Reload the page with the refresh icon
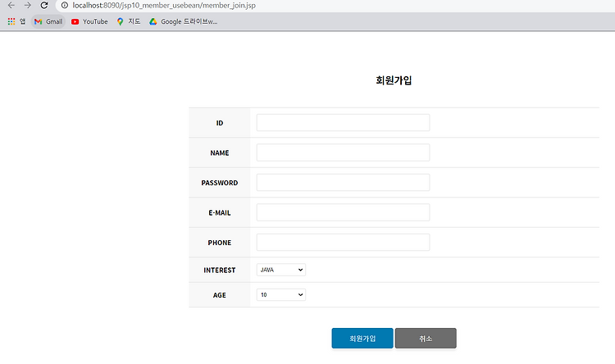The height and width of the screenshot is (364, 615). click(x=44, y=5)
